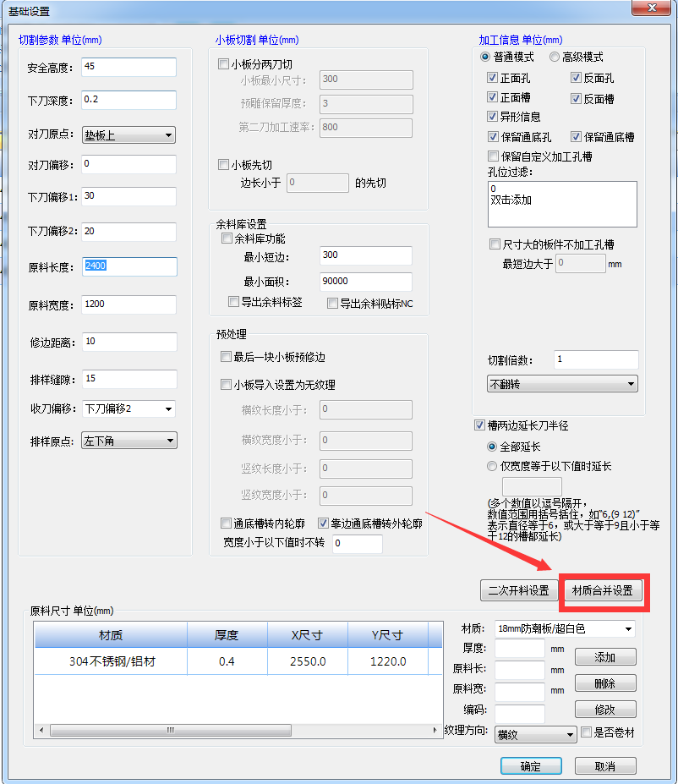Image resolution: width=678 pixels, height=784 pixels.
Task: Check 导出余料标签
Action: [233, 301]
